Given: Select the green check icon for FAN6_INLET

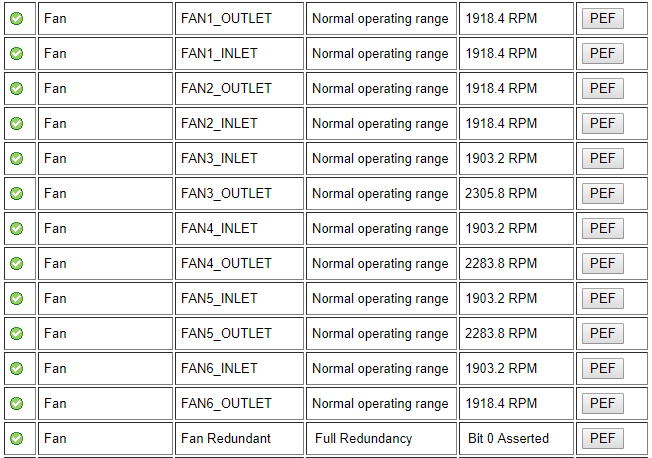Looking at the screenshot, I should (x=17, y=369).
